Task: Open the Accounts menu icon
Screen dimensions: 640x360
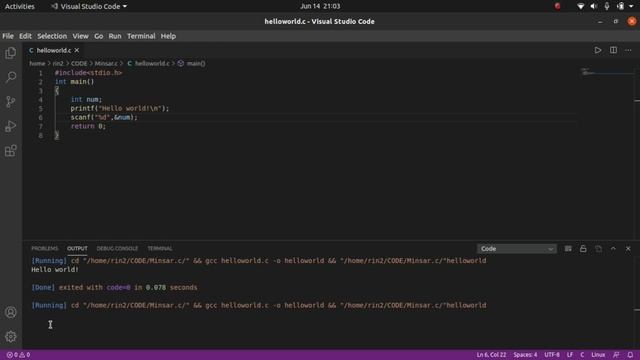Action: [11, 312]
